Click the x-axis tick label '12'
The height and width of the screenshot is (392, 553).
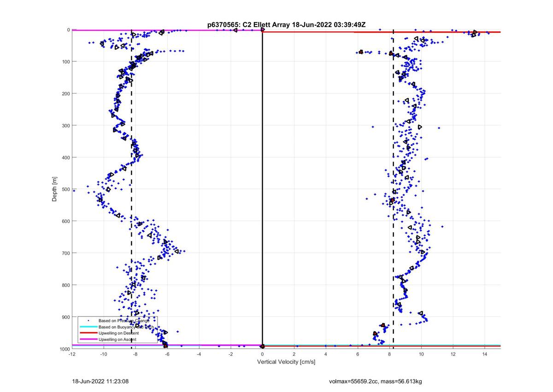coord(453,354)
